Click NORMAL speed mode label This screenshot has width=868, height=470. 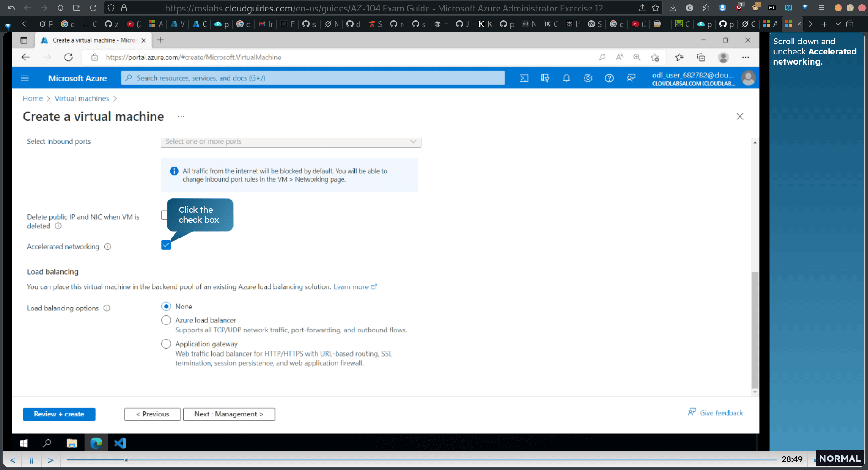[840, 459]
